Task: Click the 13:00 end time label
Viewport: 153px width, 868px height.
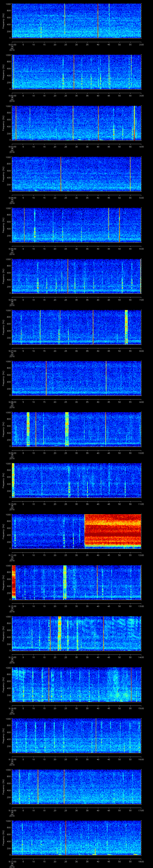Action: pos(141,606)
